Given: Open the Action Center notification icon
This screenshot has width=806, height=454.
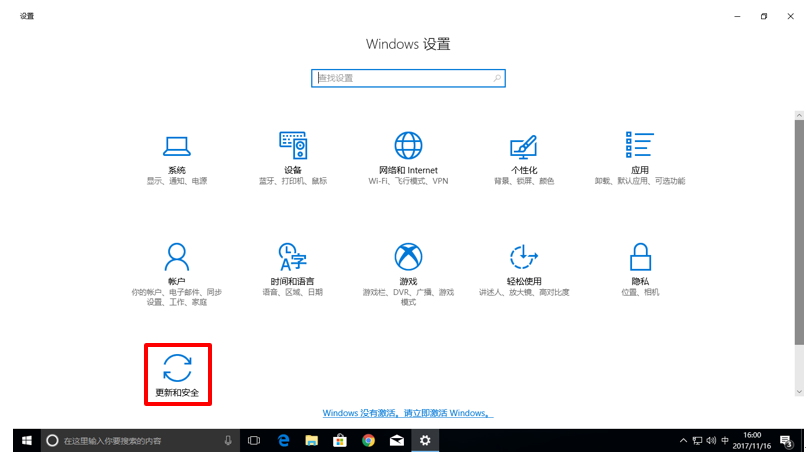Looking at the screenshot, I should pos(786,441).
